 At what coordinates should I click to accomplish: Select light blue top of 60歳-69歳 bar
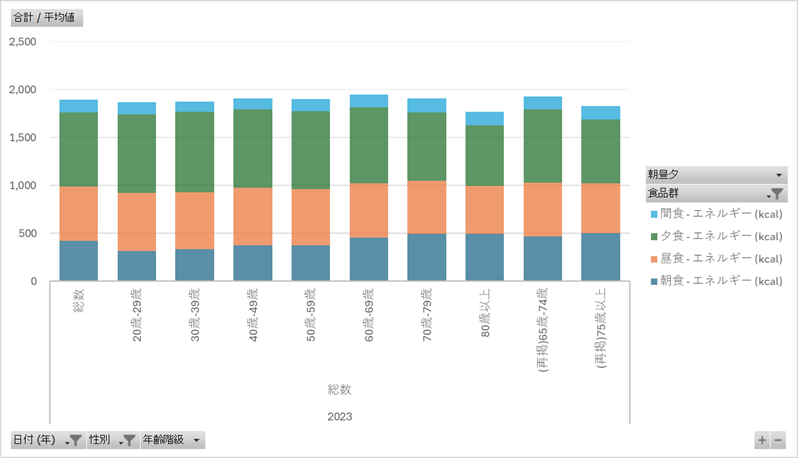(x=369, y=101)
